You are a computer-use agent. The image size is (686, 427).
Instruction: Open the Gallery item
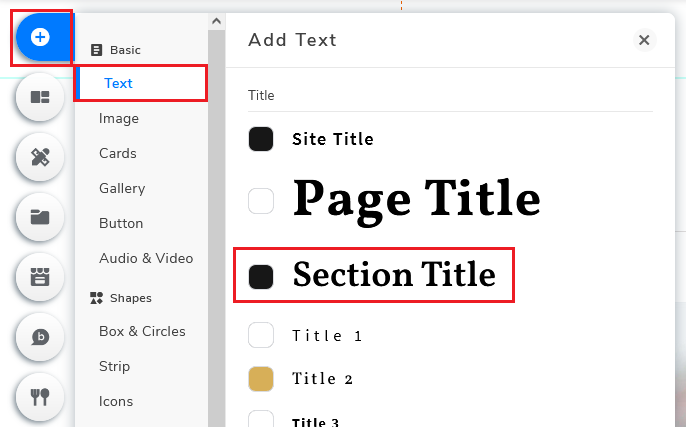[x=122, y=189]
